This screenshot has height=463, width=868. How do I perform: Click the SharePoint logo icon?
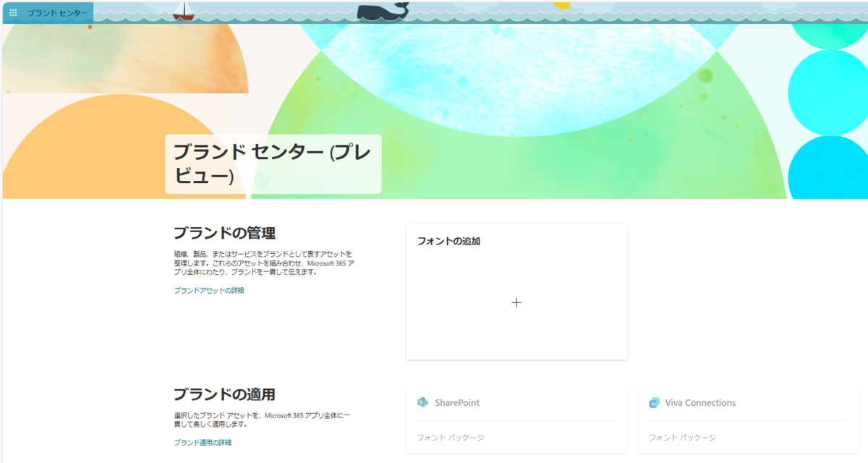tap(423, 402)
